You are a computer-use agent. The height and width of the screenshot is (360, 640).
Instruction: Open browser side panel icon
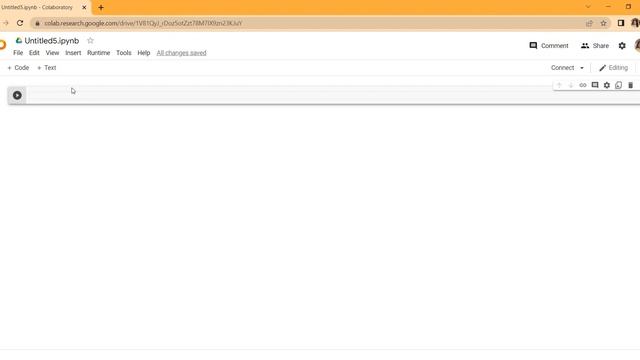point(621,23)
